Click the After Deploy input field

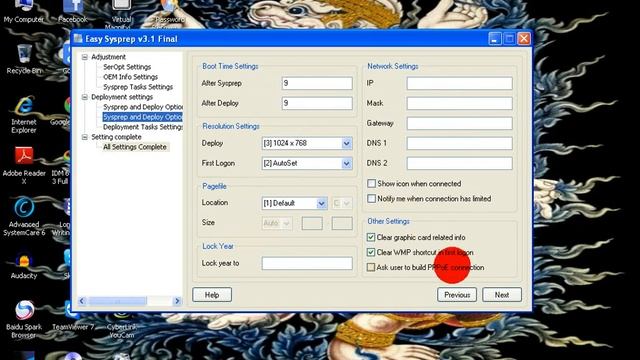(x=317, y=103)
